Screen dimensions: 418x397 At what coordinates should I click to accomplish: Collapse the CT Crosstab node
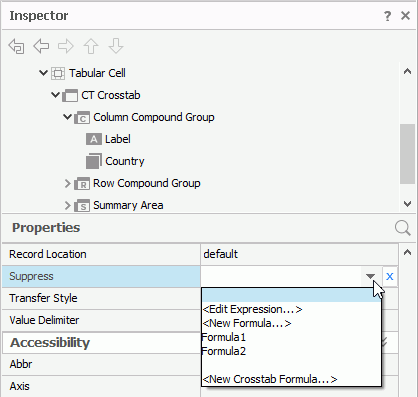pyautogui.click(x=55, y=95)
